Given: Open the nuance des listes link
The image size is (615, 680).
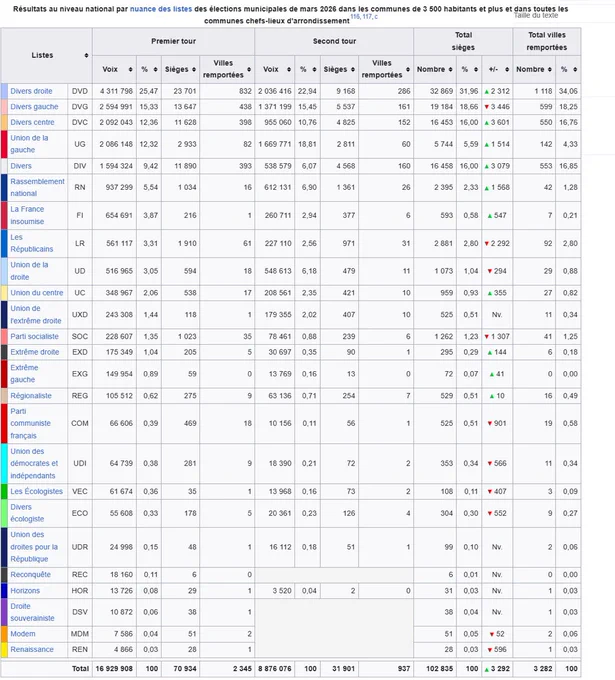Looking at the screenshot, I should pos(161,9).
